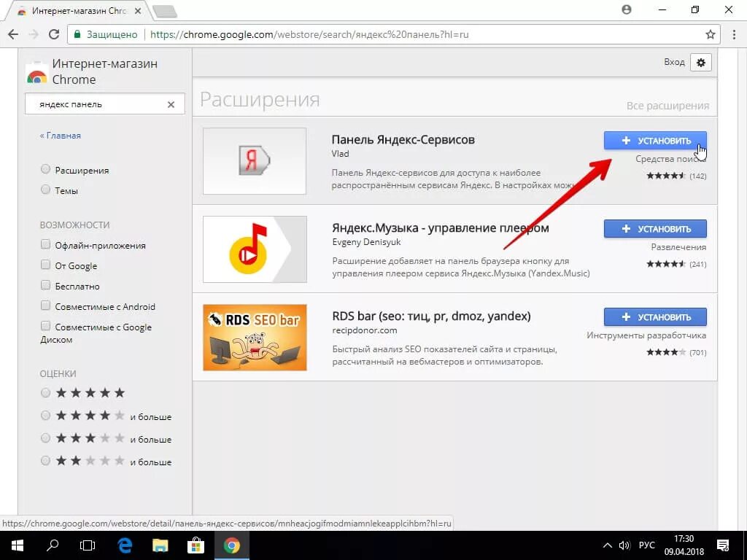Click the Яндекс.Музыка extension thumbnail
747x560 pixels.
[255, 249]
